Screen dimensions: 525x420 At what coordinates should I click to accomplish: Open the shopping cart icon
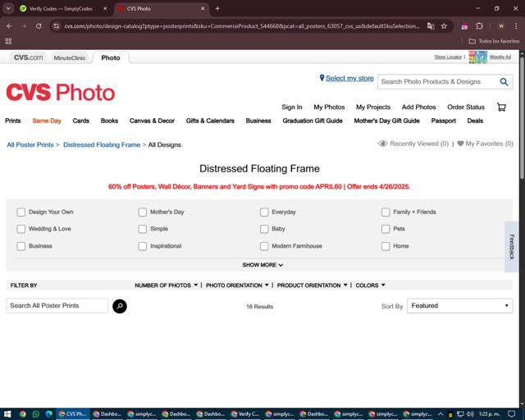coord(501,107)
